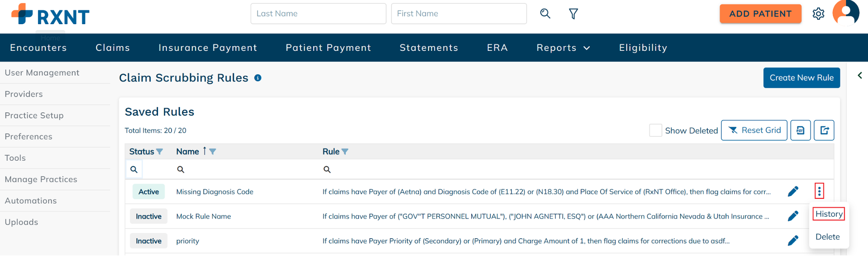Click the export grid icon button
Screen dimensions: 868x257
pos(824,130)
